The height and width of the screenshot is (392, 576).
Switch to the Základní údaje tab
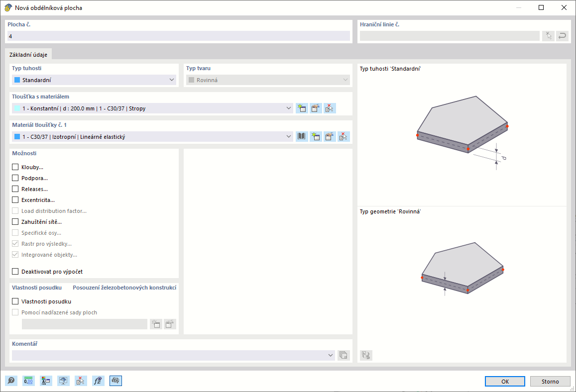pyautogui.click(x=28, y=55)
